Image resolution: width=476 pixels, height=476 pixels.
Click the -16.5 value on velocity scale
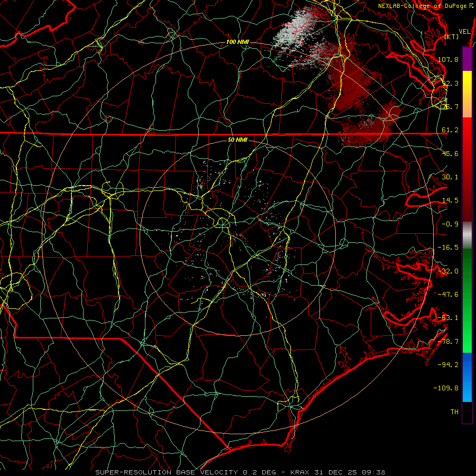(448, 248)
